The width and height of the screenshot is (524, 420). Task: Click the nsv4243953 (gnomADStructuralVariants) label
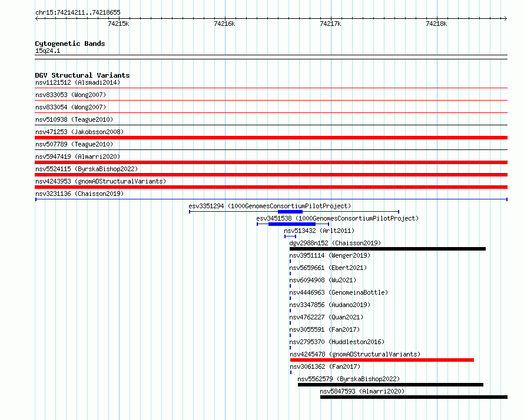click(x=101, y=181)
